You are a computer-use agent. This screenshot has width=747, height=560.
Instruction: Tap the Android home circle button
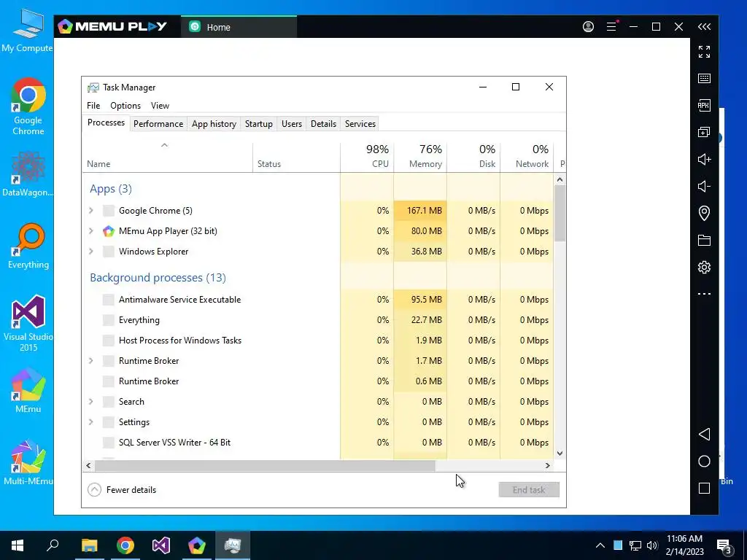704,461
